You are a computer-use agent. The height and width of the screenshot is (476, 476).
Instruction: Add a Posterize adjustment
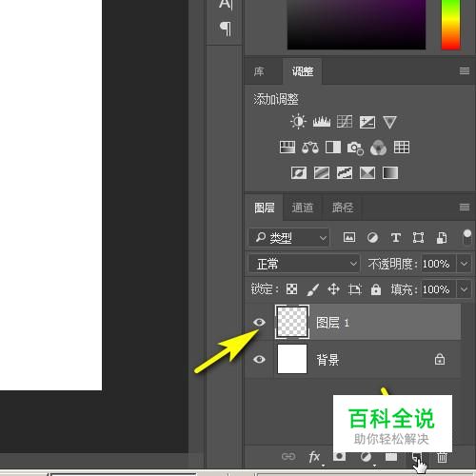coord(322,173)
